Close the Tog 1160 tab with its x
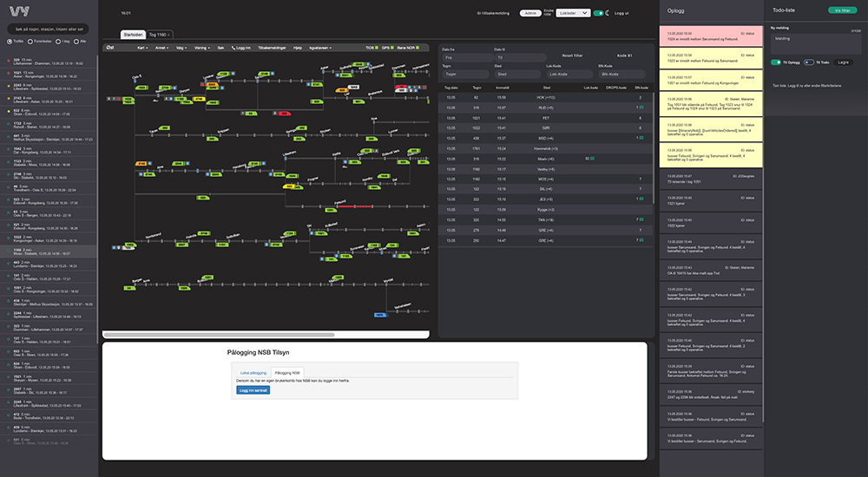Image resolution: width=868 pixels, height=477 pixels. click(x=169, y=35)
